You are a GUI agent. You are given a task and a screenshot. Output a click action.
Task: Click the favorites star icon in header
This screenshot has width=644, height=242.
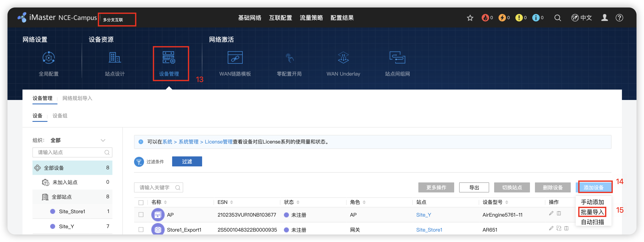click(470, 18)
